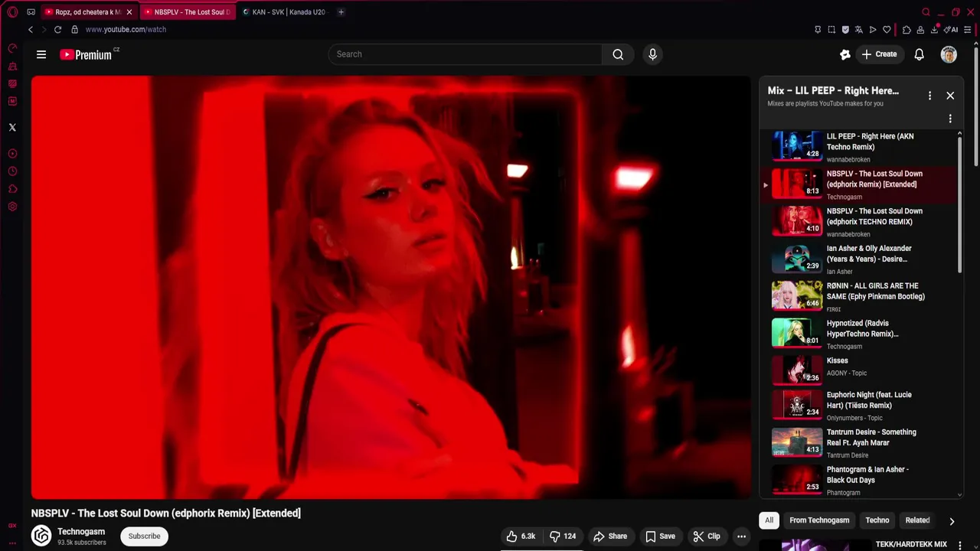Screen dimensions: 980x551
Task: Open browser extensions puzzle icon
Action: (x=906, y=30)
